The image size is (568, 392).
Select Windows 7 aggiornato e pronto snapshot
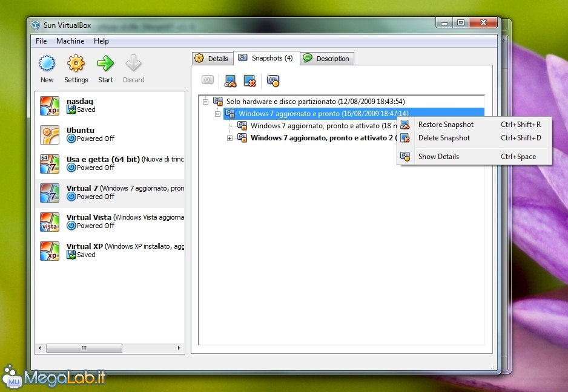point(323,114)
